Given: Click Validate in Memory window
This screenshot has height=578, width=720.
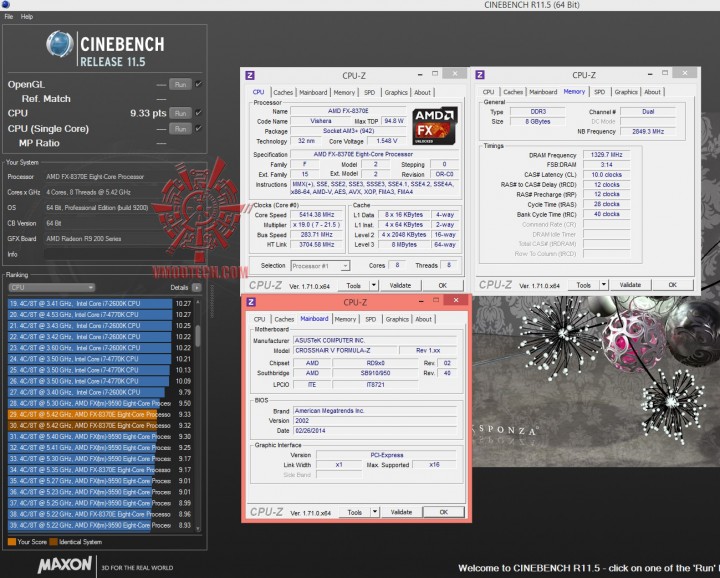Looking at the screenshot, I should click(630, 285).
